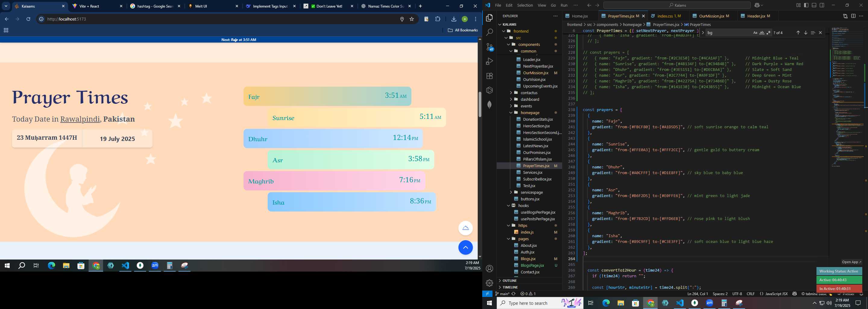Close the find widget

click(x=820, y=33)
